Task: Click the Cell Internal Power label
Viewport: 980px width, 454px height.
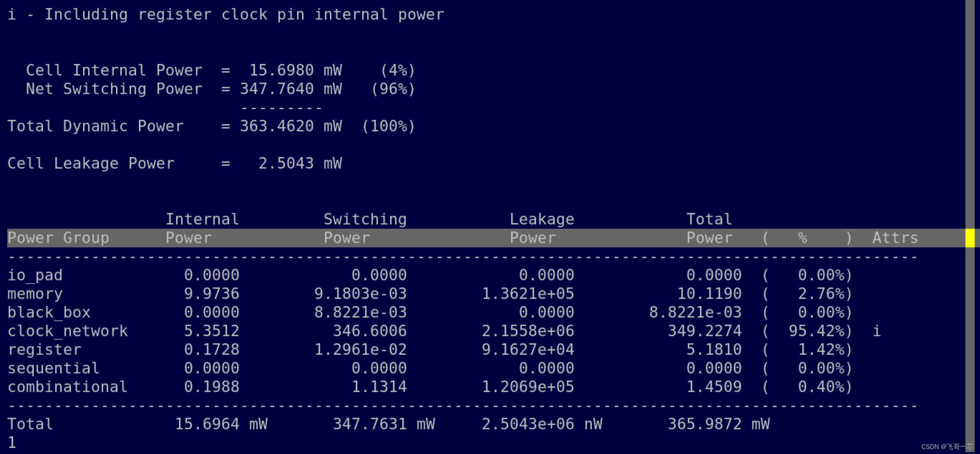Action: tap(114, 70)
